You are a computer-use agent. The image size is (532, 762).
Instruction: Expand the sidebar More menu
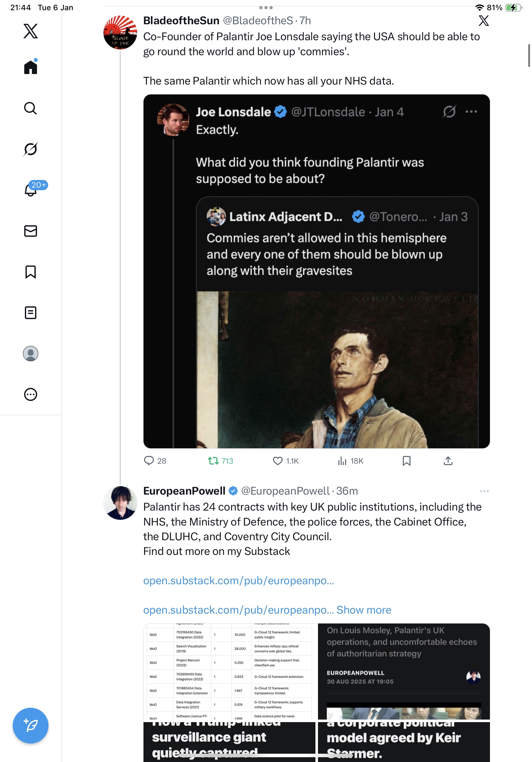click(31, 394)
